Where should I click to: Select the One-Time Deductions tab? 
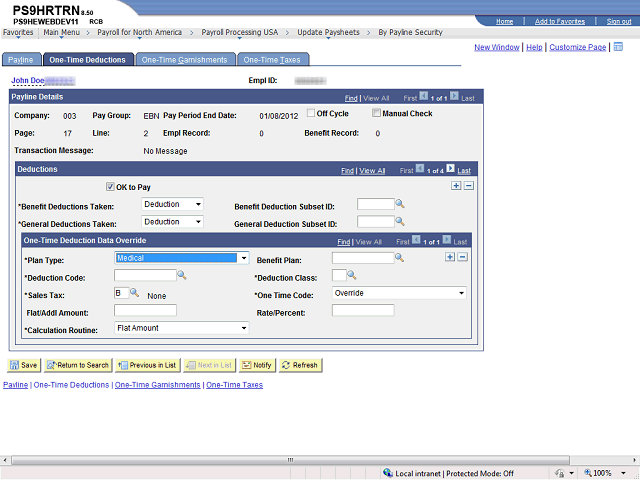88,60
